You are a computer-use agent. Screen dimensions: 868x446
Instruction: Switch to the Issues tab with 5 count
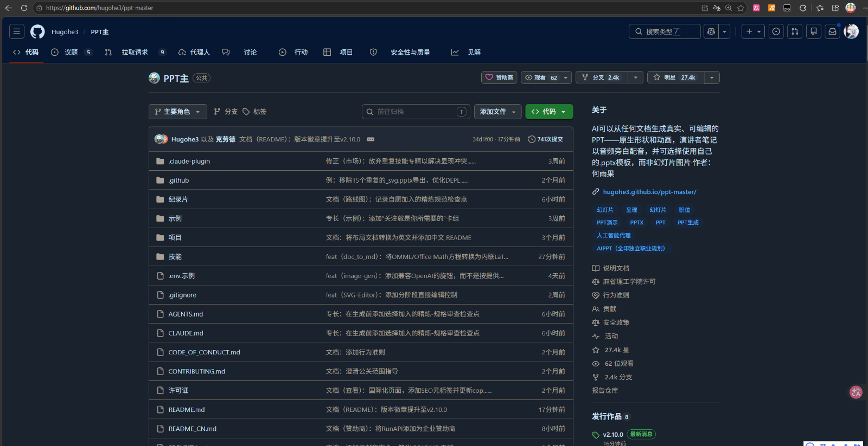71,52
